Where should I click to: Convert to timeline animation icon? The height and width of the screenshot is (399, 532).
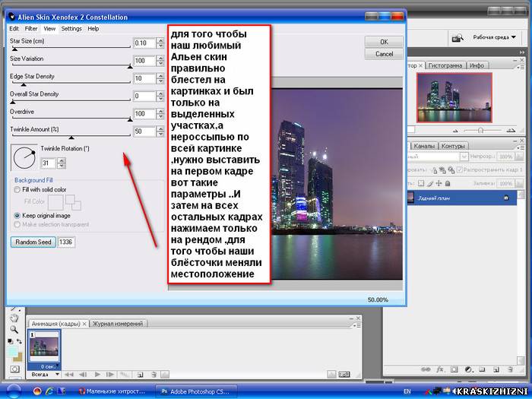click(x=344, y=374)
